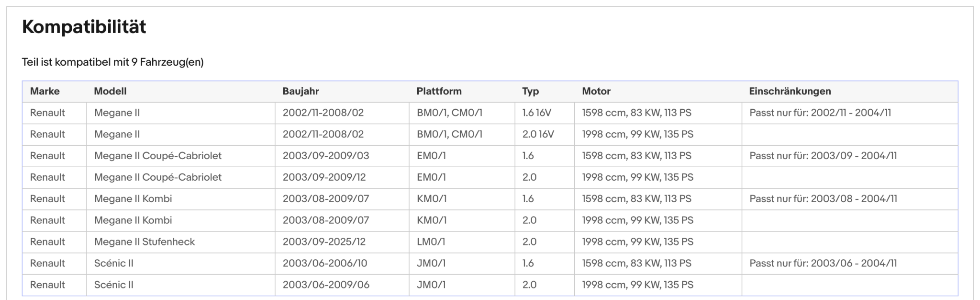This screenshot has width=980, height=300.
Task: Click 'Megane II' model in the 1.6 16V row
Action: (117, 113)
